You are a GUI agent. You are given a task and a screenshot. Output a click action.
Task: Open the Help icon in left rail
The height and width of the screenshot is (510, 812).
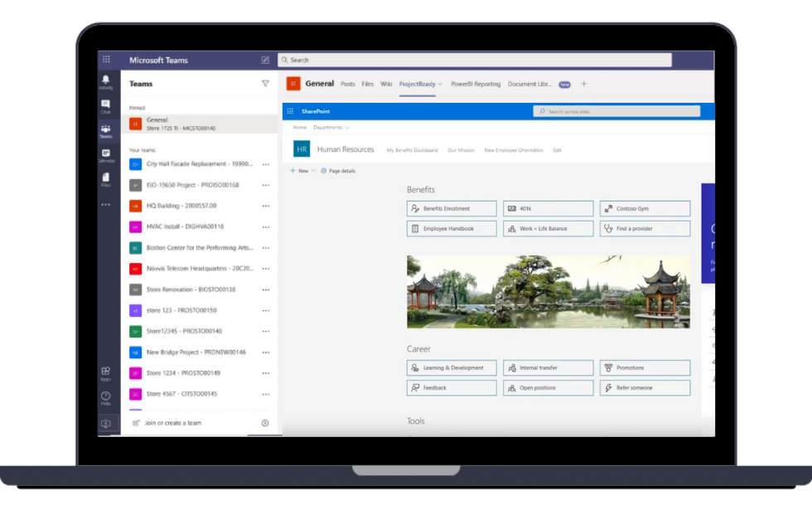point(106,398)
